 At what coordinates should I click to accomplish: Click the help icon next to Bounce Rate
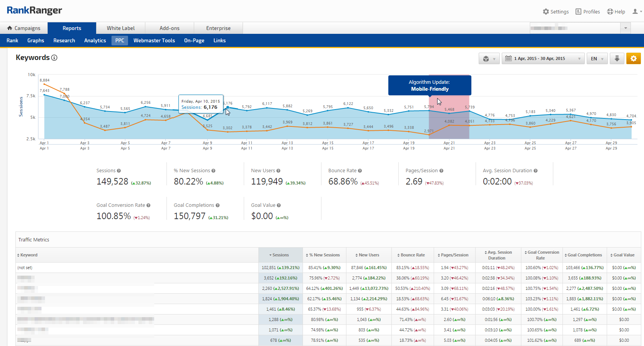pyautogui.click(x=360, y=171)
